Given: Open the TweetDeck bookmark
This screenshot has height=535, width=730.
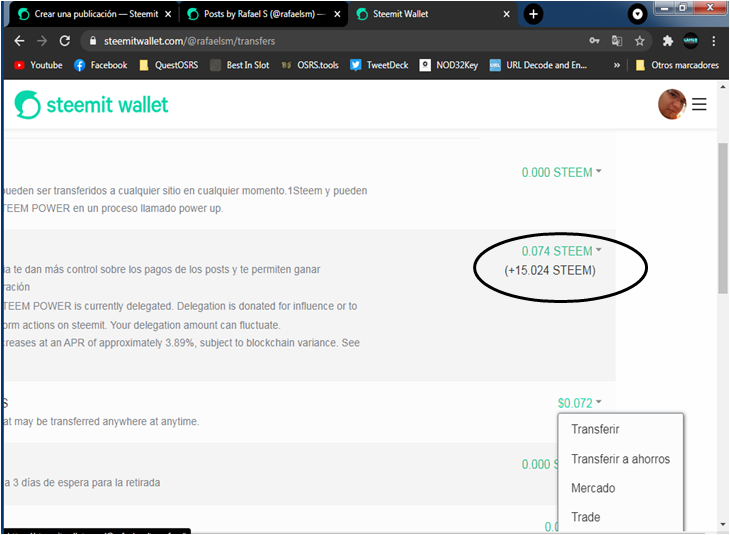Looking at the screenshot, I should (x=379, y=65).
